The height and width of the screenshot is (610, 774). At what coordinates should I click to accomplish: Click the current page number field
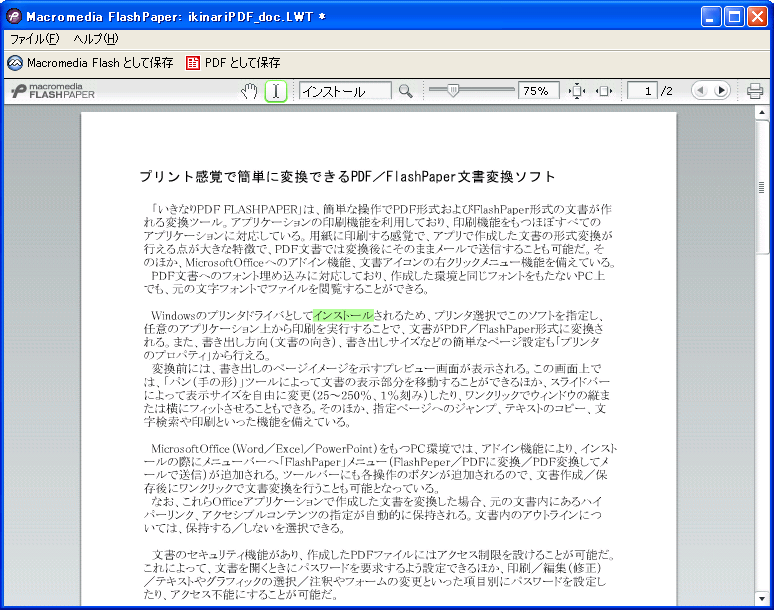(x=642, y=91)
